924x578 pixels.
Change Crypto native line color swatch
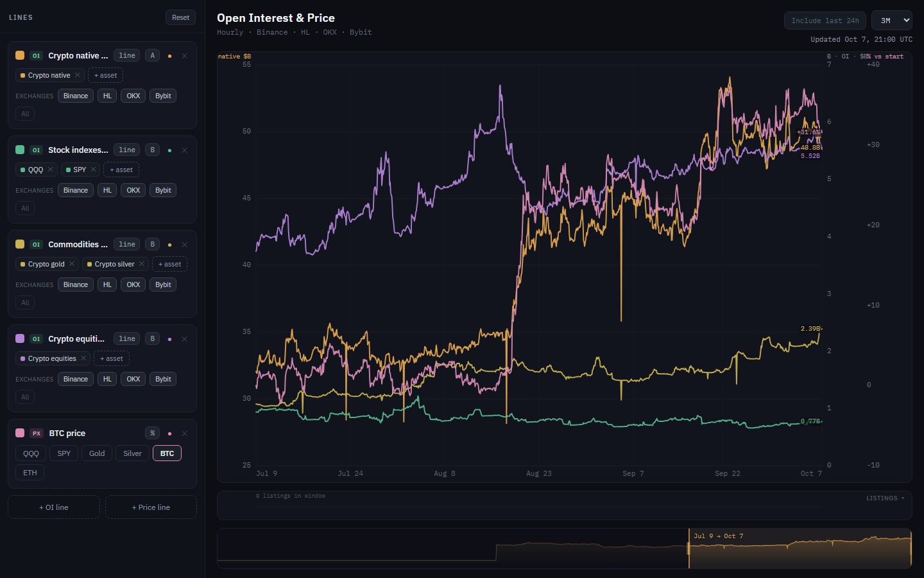tap(20, 56)
